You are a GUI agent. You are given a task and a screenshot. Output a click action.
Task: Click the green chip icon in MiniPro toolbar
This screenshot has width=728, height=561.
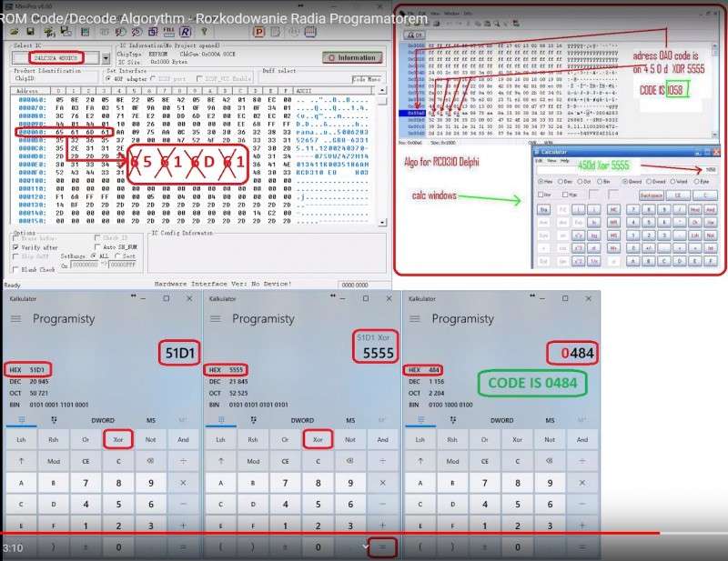[85, 32]
